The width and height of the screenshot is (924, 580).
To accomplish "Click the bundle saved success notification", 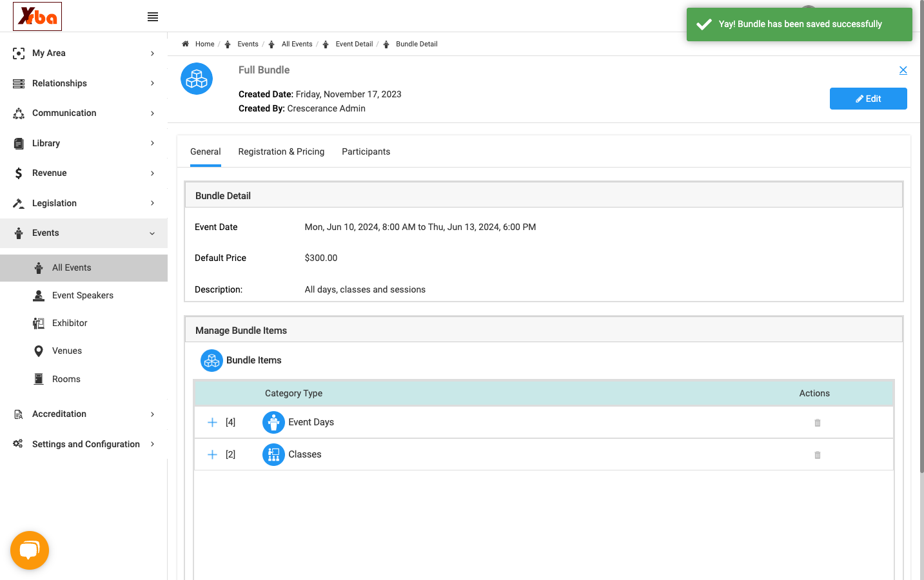I will (800, 24).
